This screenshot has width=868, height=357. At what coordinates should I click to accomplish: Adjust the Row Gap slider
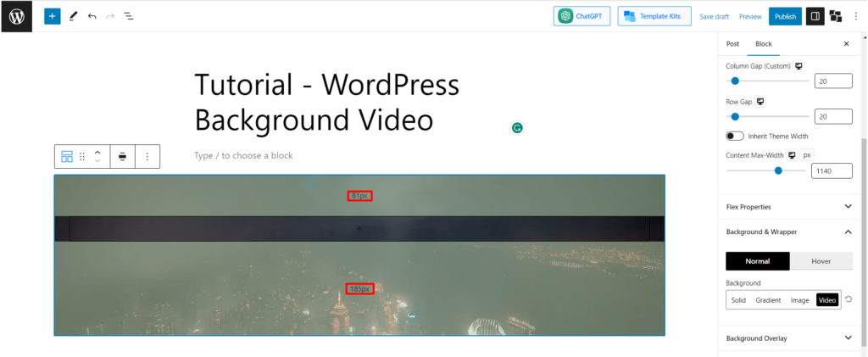(767, 116)
